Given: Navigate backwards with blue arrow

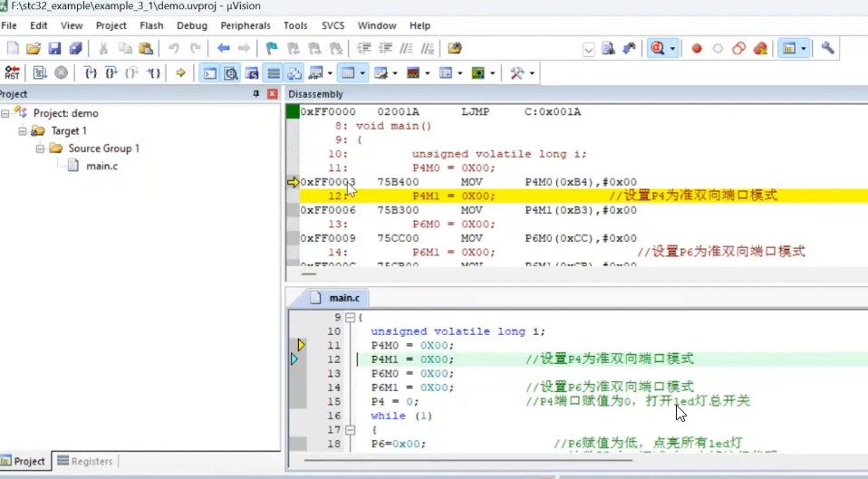Looking at the screenshot, I should (223, 48).
